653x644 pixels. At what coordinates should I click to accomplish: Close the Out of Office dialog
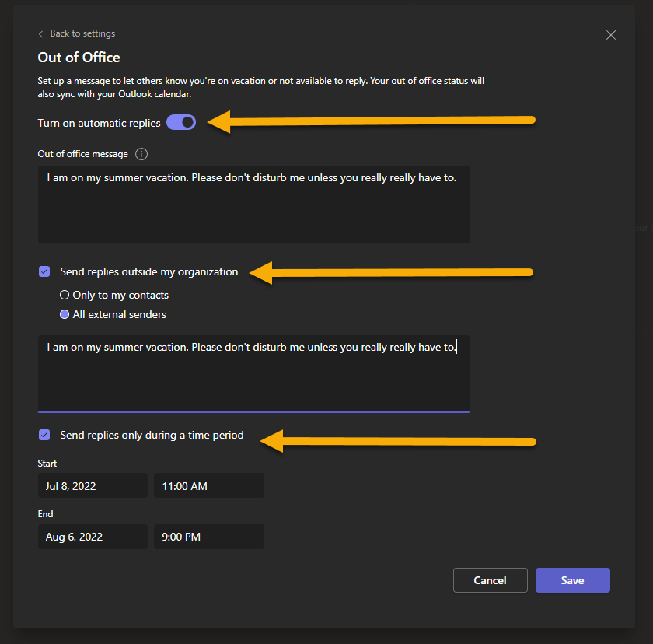pos(611,35)
